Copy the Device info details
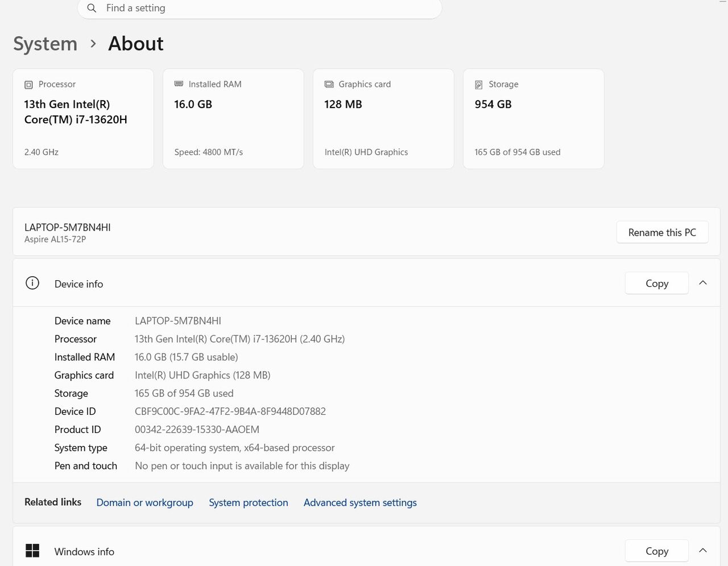The width and height of the screenshot is (728, 566). tap(657, 283)
